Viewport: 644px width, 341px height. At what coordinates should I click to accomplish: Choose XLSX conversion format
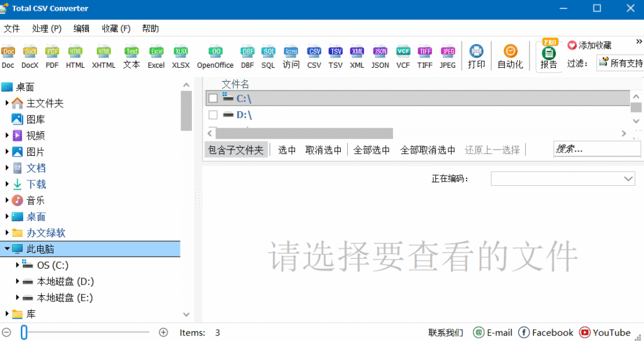[180, 57]
